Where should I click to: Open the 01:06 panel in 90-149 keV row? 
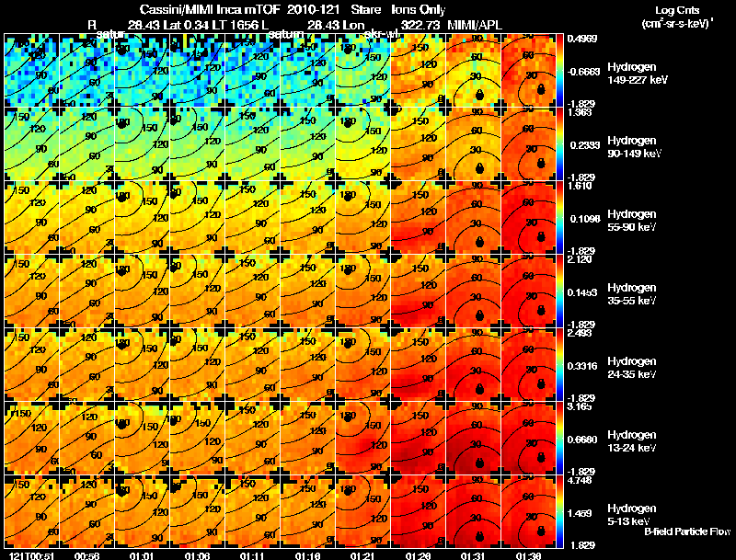point(197,144)
